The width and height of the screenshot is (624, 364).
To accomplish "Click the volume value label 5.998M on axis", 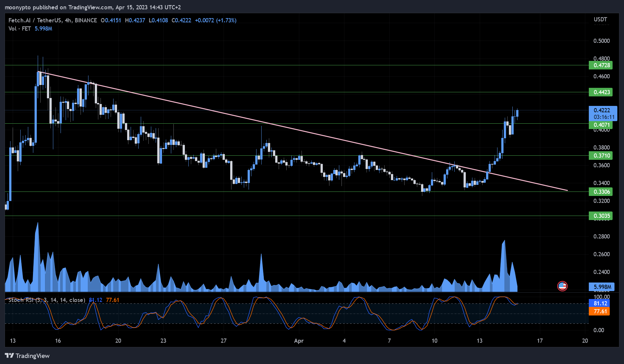I will 602,287.
